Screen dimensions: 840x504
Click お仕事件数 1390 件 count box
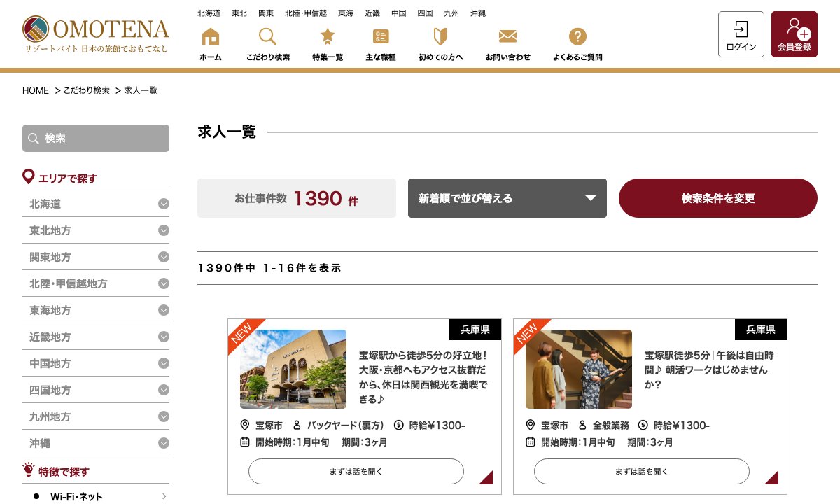point(297,198)
